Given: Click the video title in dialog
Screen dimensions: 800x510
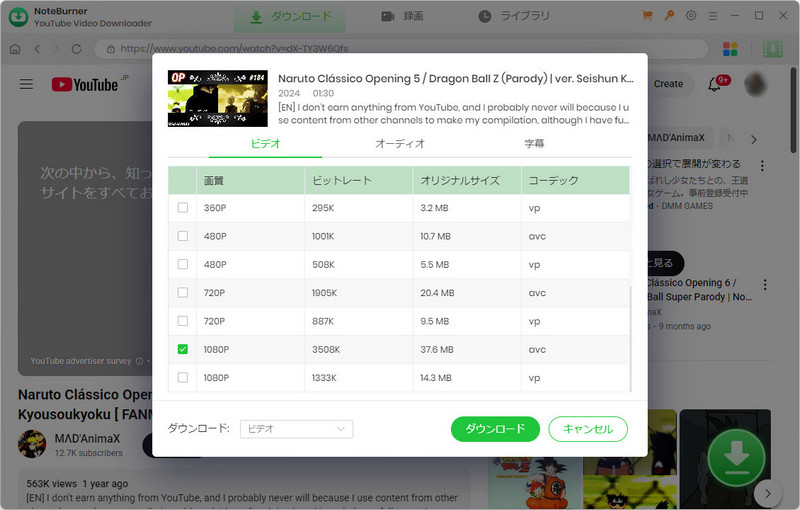Looking at the screenshot, I should pyautogui.click(x=456, y=79).
